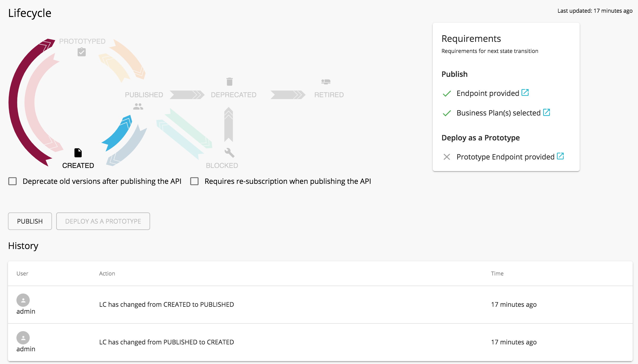Open external link beside Business Plan(s) selected
This screenshot has height=364, width=638.
coord(547,112)
